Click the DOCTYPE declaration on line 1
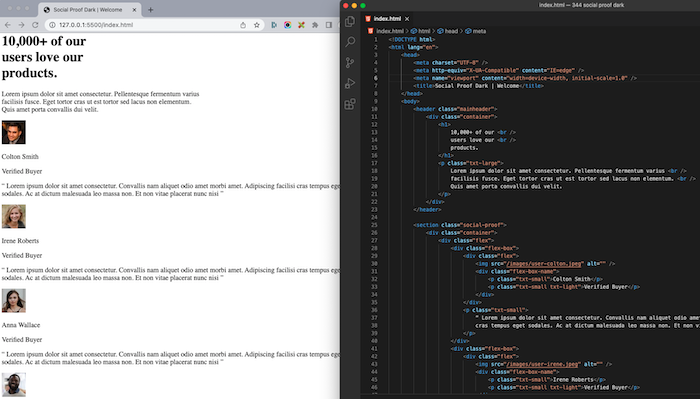700x399 pixels. [412, 39]
